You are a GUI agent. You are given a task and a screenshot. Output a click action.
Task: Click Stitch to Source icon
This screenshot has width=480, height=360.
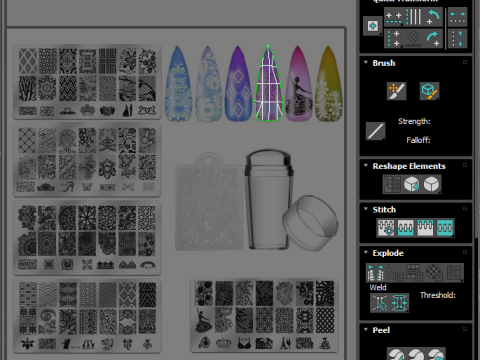425,228
